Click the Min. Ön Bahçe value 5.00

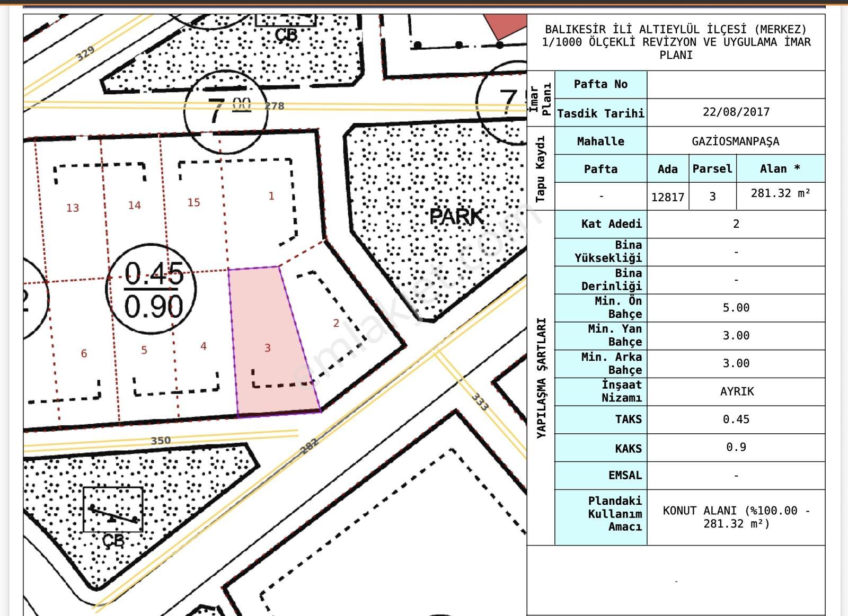736,308
